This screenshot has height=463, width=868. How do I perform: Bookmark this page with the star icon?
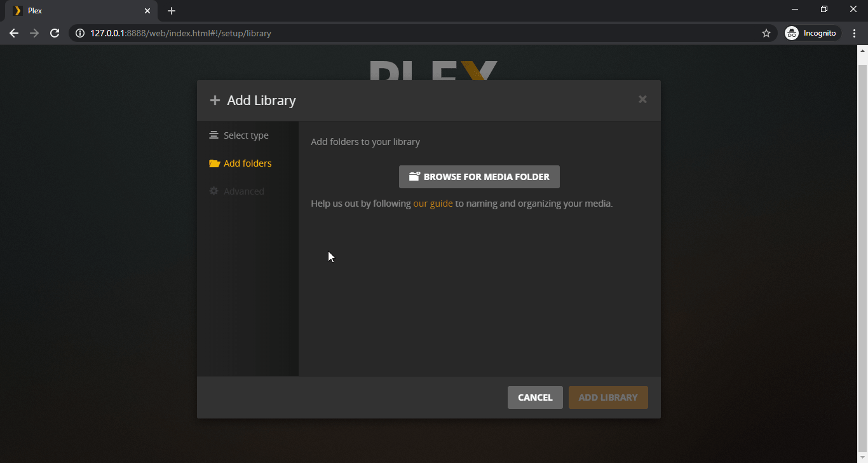(766, 33)
